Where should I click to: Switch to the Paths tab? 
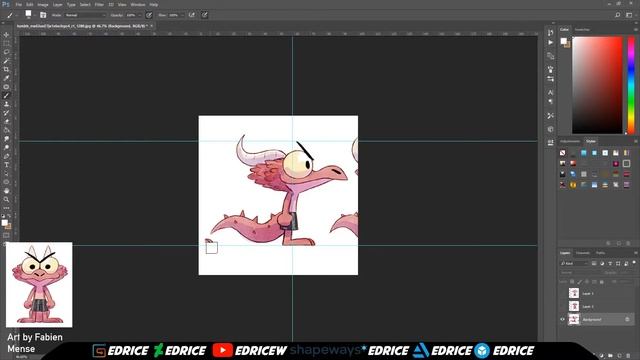pos(600,253)
